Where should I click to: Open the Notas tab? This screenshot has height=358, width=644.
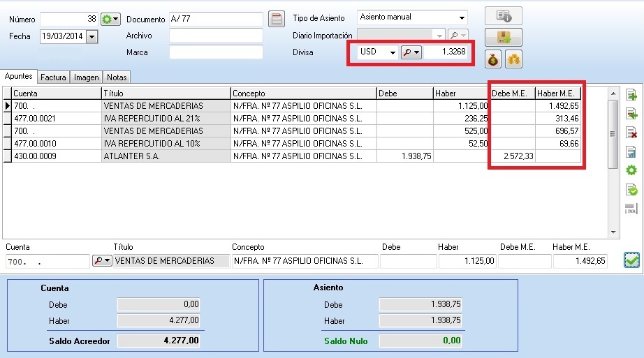point(116,77)
